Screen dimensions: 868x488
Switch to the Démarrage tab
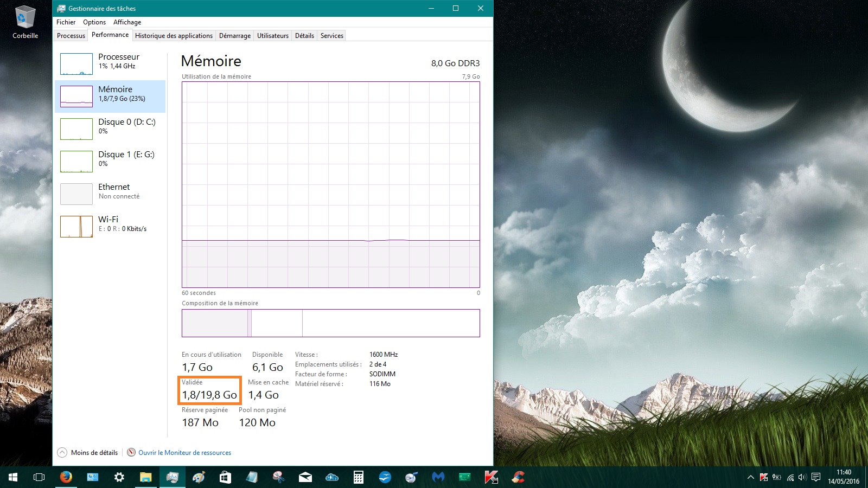[235, 36]
